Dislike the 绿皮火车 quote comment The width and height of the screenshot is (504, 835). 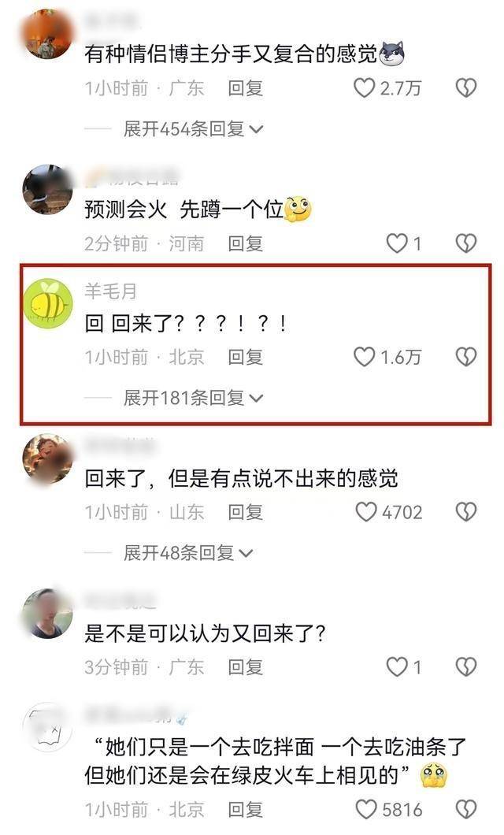coord(465,810)
